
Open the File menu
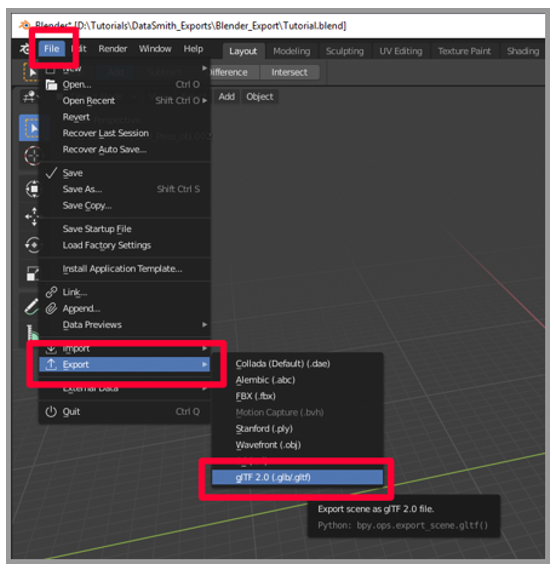click(52, 49)
